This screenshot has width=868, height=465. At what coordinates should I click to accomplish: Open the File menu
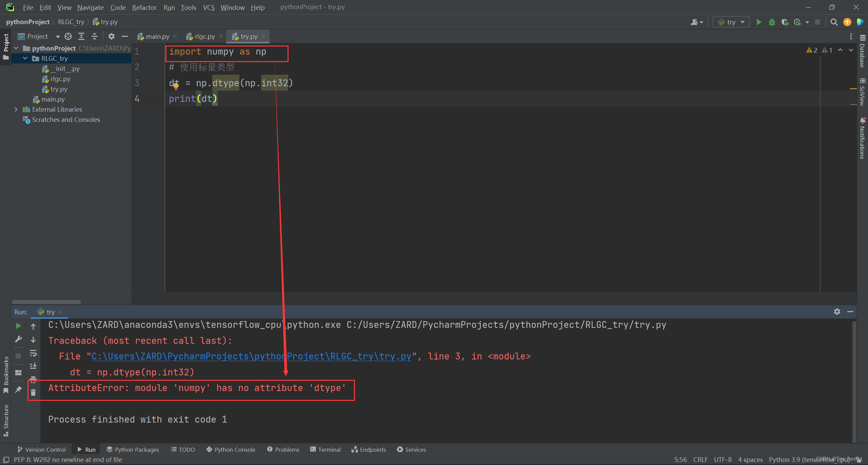tap(28, 7)
